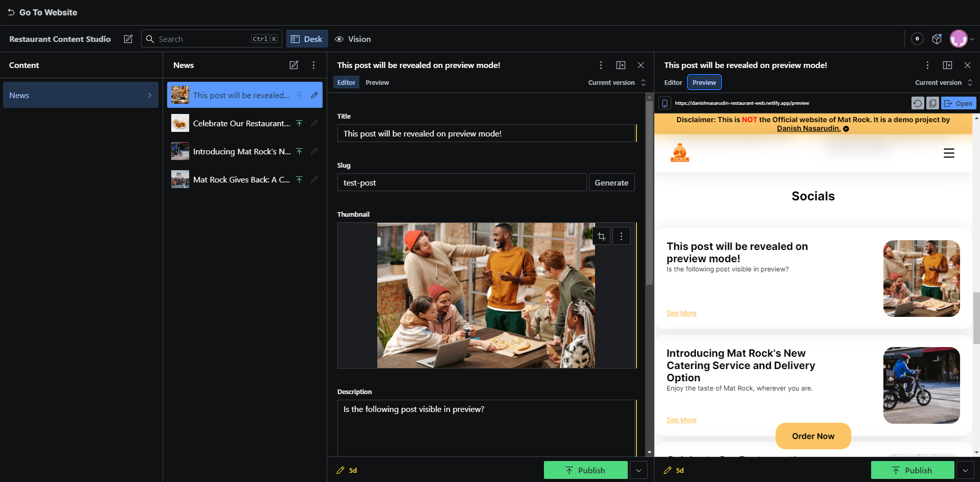Screen dimensions: 980x482
Task: Click the crop icon on the thumbnail image
Action: coord(602,236)
